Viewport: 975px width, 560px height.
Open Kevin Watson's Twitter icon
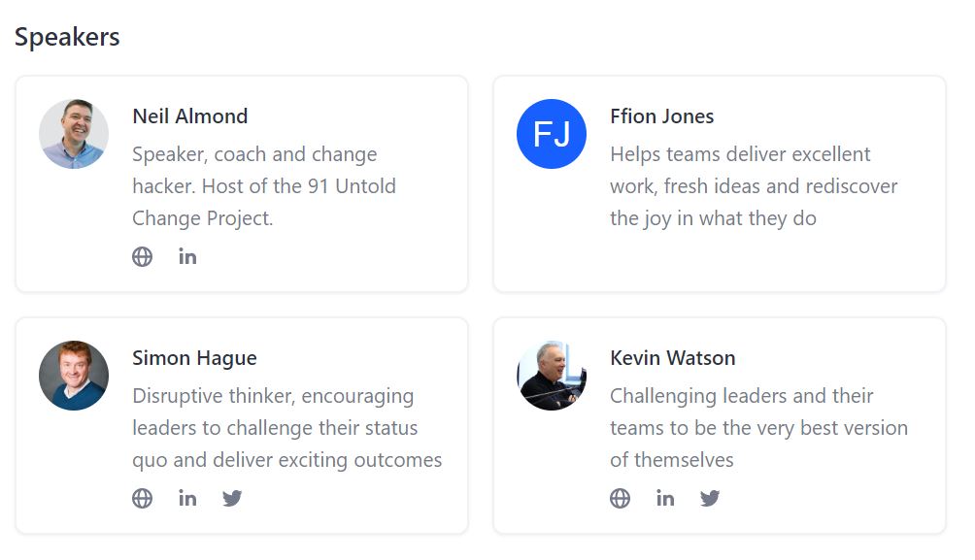[710, 499]
